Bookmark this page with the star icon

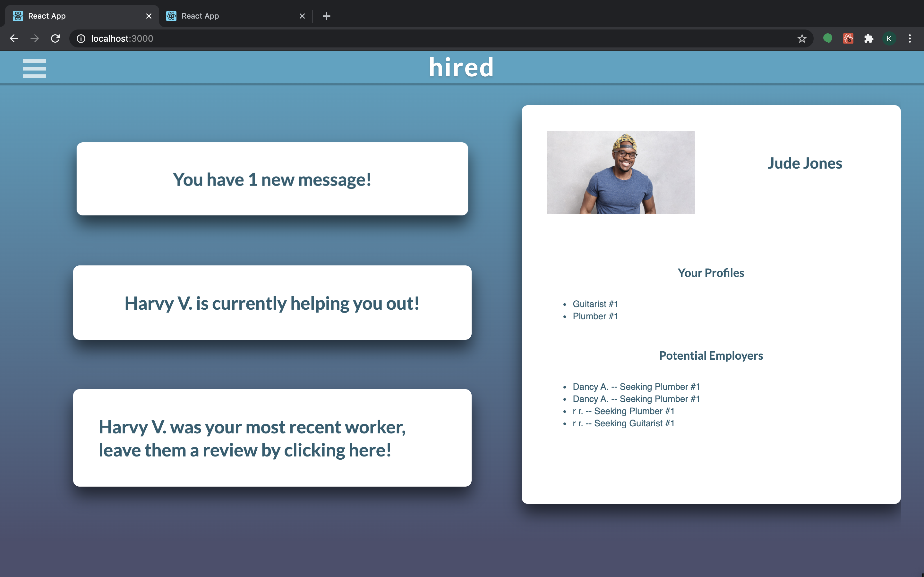coord(802,38)
